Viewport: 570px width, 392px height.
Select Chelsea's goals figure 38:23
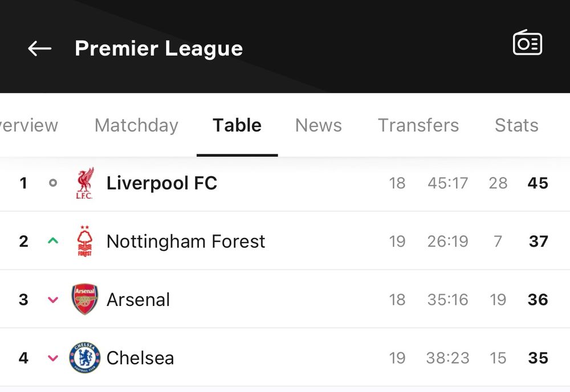point(448,358)
